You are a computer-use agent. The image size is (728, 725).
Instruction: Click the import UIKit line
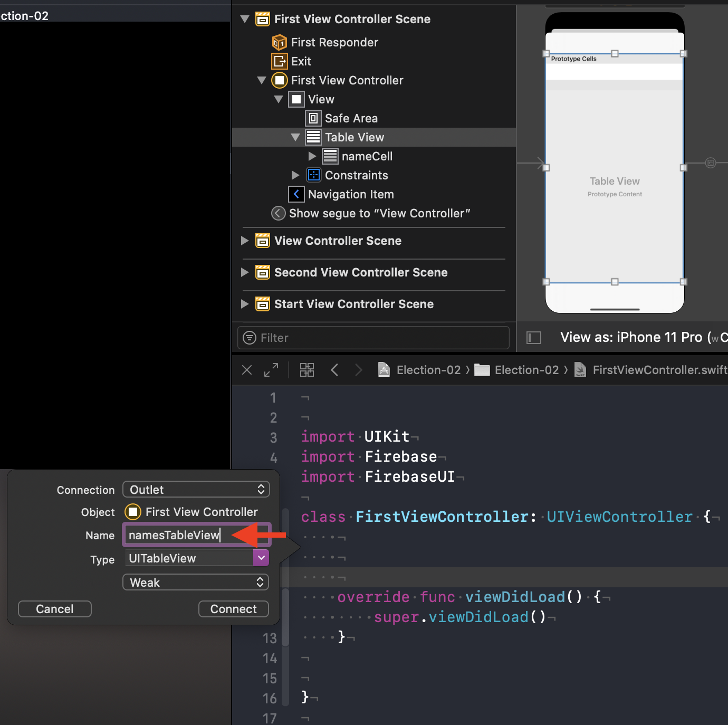pyautogui.click(x=355, y=436)
